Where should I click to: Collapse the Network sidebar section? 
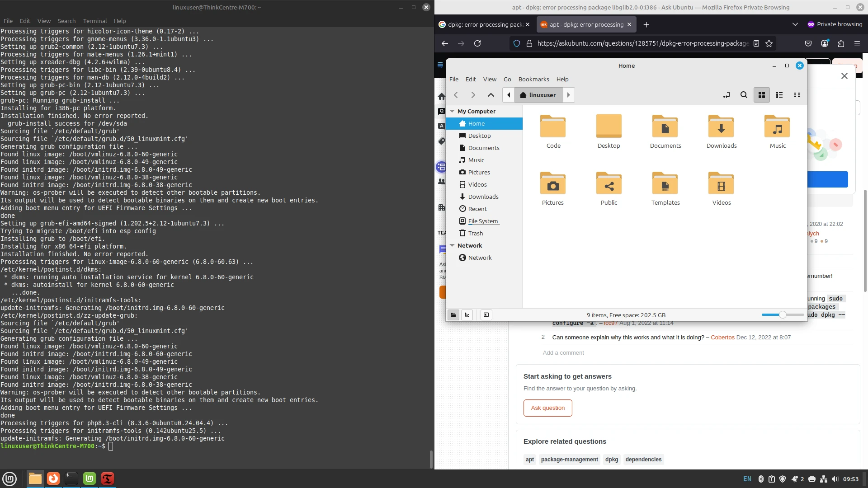(452, 245)
